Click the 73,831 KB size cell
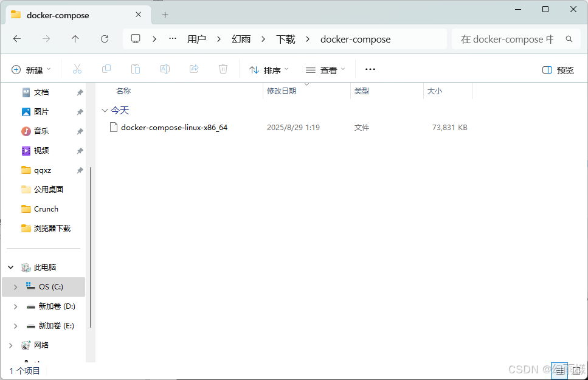 pyautogui.click(x=449, y=128)
